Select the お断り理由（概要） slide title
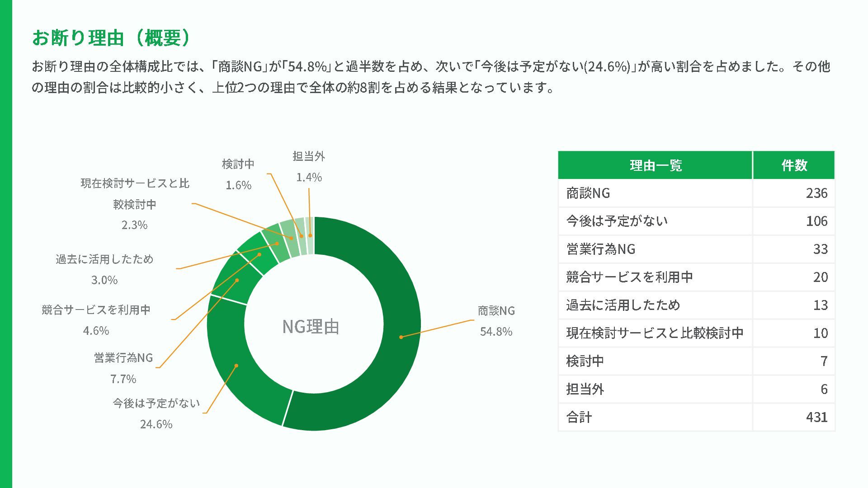Viewport: 868px width, 488px height. coord(111,38)
